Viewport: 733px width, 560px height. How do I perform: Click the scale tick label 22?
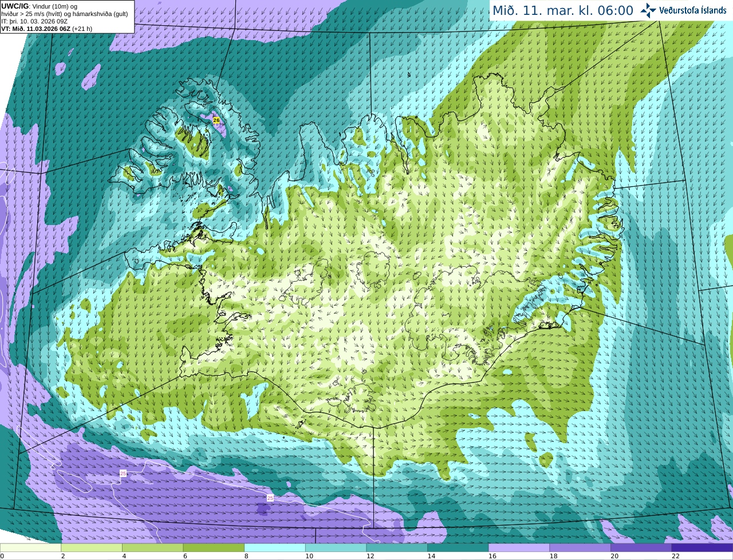(x=676, y=556)
